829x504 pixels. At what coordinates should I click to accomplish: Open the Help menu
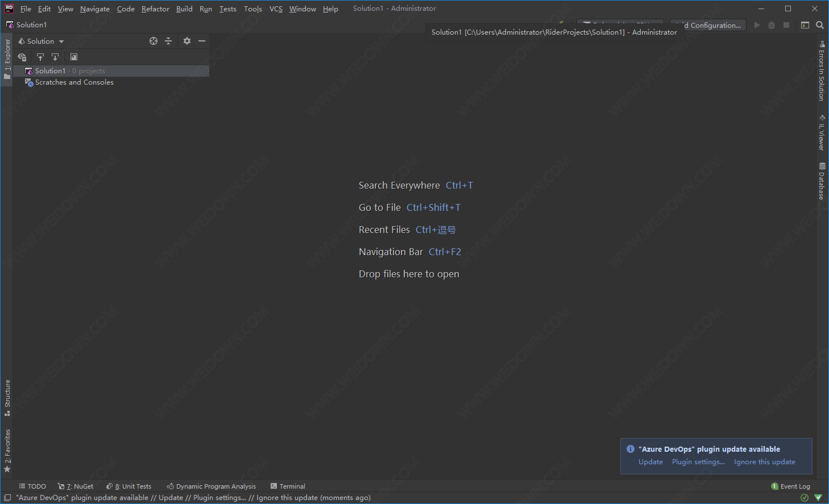coord(330,9)
